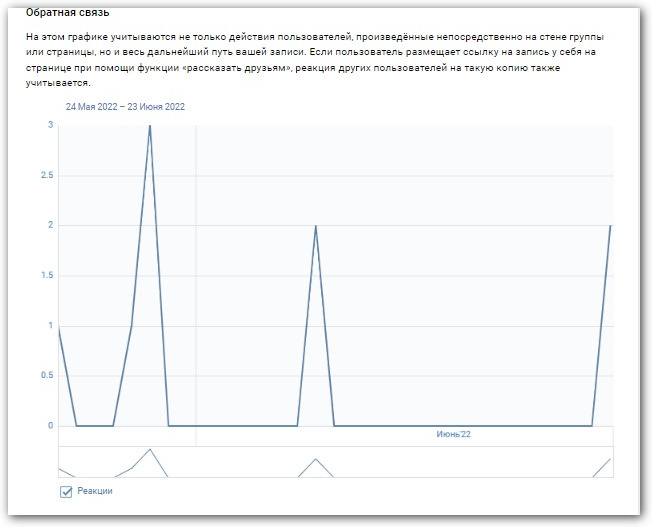Click the first peak in the mini overview chart
Image resolution: width=652 pixels, height=527 pixels.
click(x=150, y=450)
